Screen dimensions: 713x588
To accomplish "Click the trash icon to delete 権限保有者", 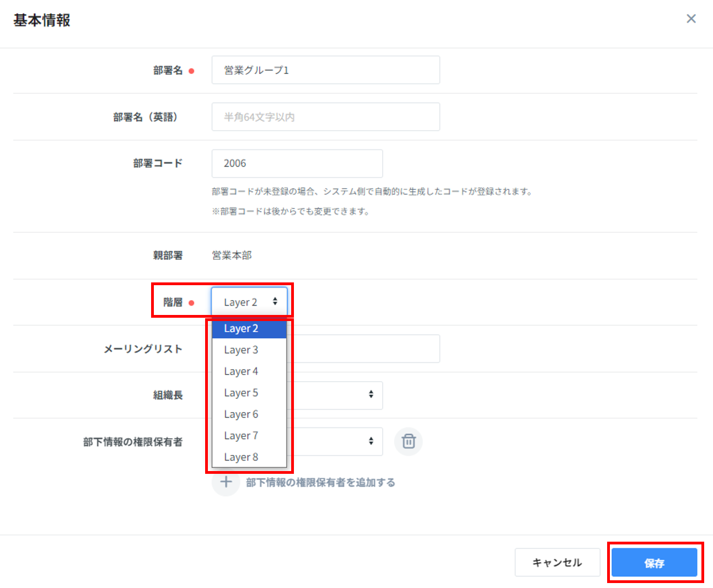I will 408,441.
